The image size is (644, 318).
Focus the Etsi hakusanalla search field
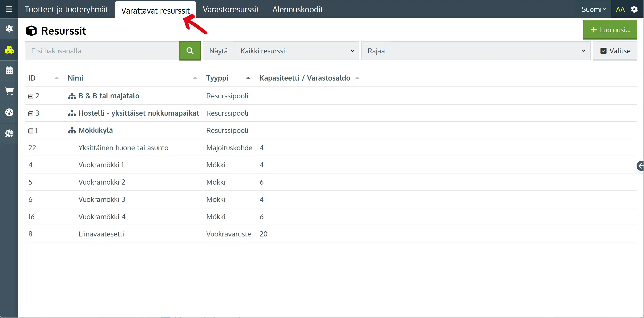click(102, 51)
